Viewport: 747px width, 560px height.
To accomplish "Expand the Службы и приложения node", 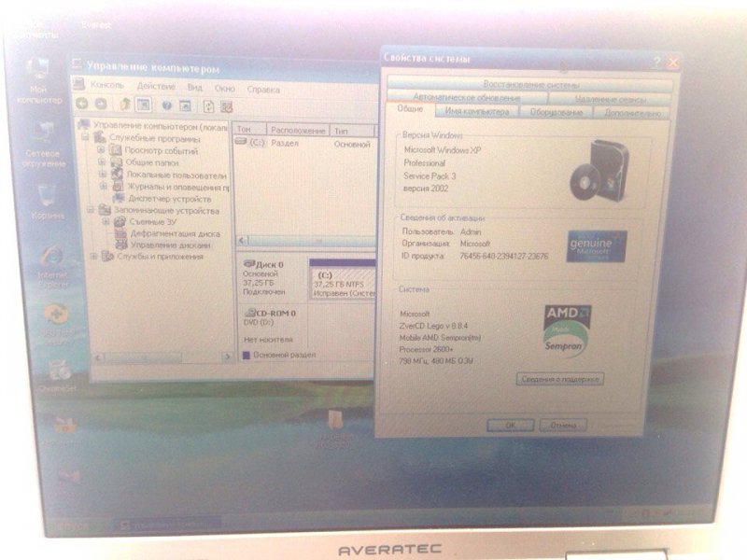I will [x=93, y=256].
